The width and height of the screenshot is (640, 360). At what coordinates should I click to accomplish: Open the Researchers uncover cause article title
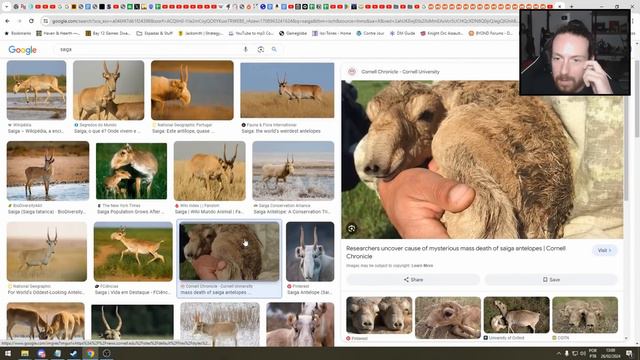(x=456, y=252)
